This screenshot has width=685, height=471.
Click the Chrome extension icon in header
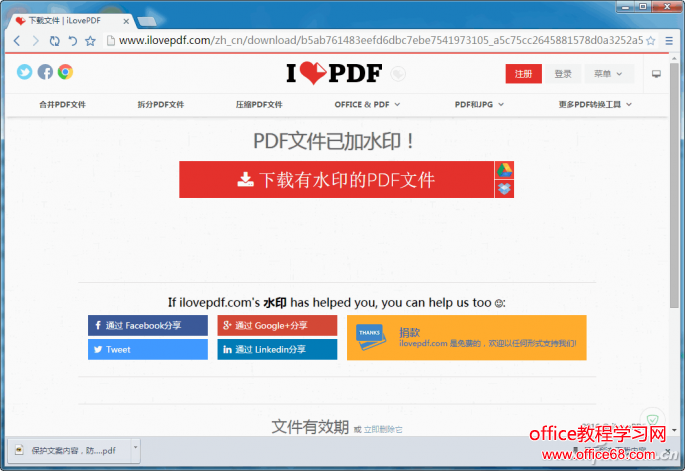coord(66,72)
